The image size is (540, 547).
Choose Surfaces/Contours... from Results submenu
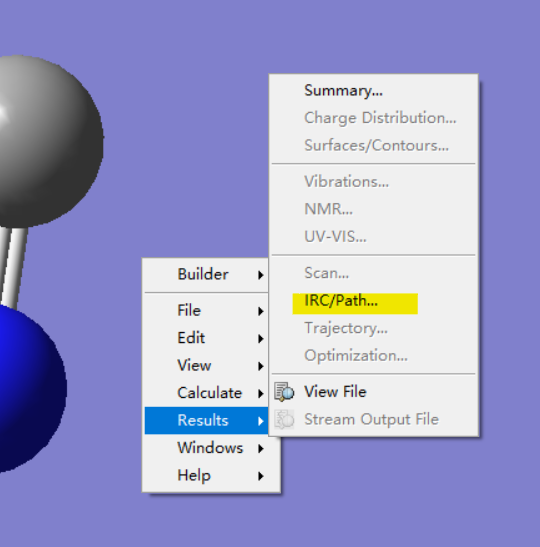pyautogui.click(x=374, y=145)
